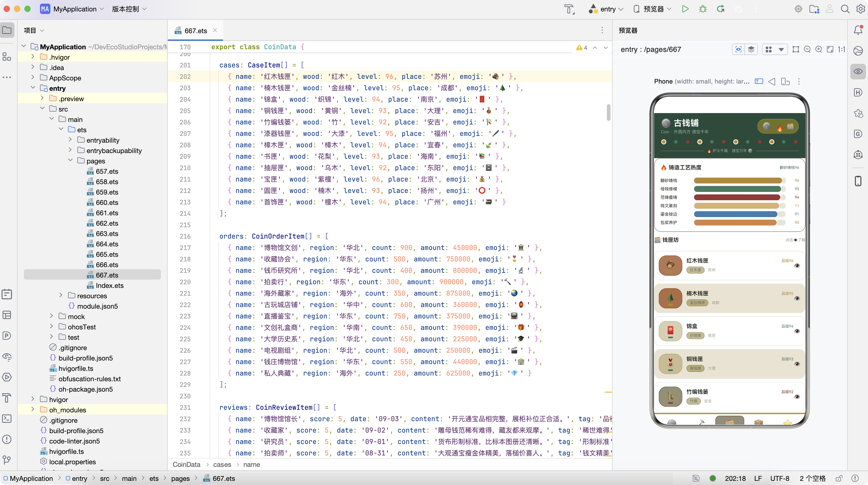Open the 版本控制 dropdown

(129, 9)
